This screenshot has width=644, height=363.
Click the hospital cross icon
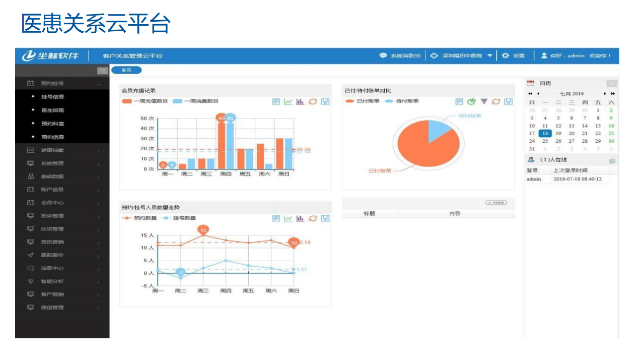(x=434, y=55)
